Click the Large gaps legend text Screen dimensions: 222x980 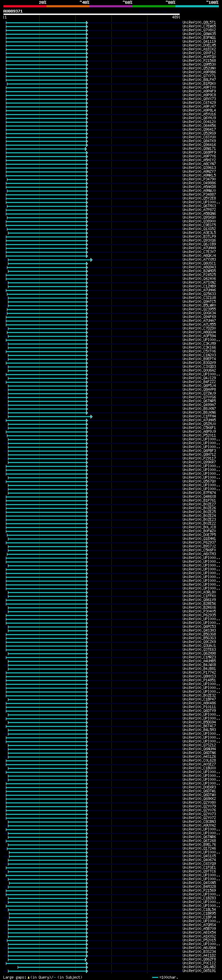[x=43, y=977]
